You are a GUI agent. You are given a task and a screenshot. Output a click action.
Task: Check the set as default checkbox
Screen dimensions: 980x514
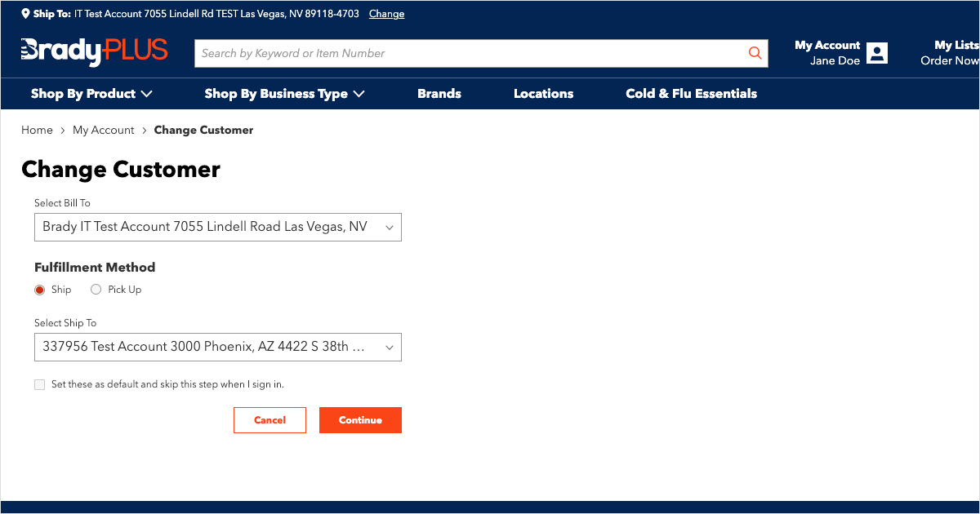click(x=39, y=384)
